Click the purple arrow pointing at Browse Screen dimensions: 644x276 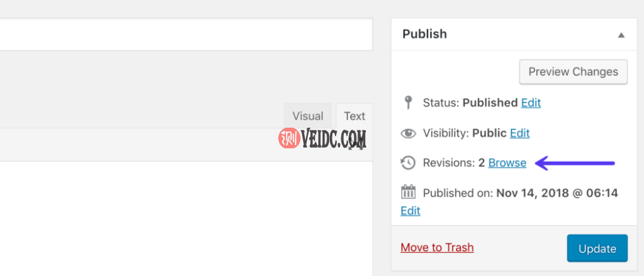point(575,163)
